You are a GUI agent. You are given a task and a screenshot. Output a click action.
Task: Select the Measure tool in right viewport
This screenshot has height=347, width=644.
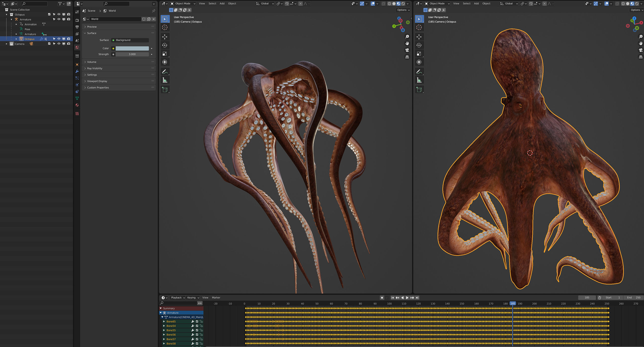pyautogui.click(x=419, y=80)
